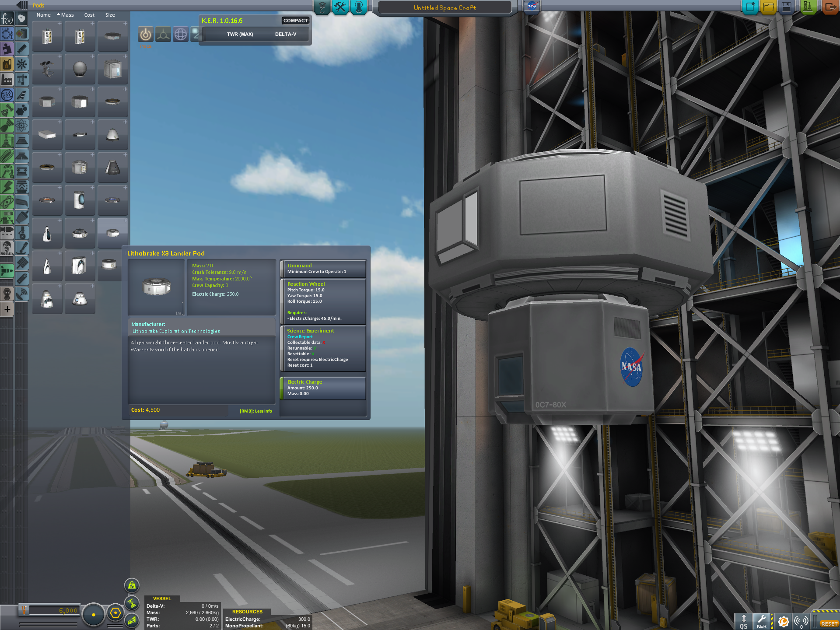Open the antenna signal toolbar icon
Viewport: 840px width, 630px height.
coord(801,621)
